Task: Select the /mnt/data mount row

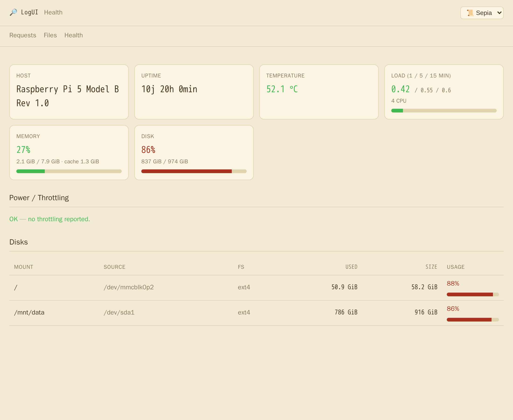Action: point(256,313)
